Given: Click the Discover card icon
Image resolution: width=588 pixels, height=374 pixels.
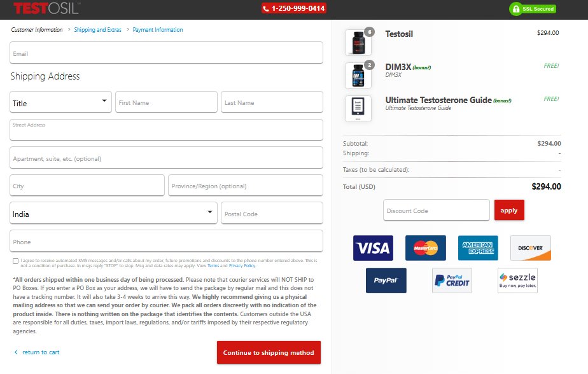Looking at the screenshot, I should [x=531, y=248].
